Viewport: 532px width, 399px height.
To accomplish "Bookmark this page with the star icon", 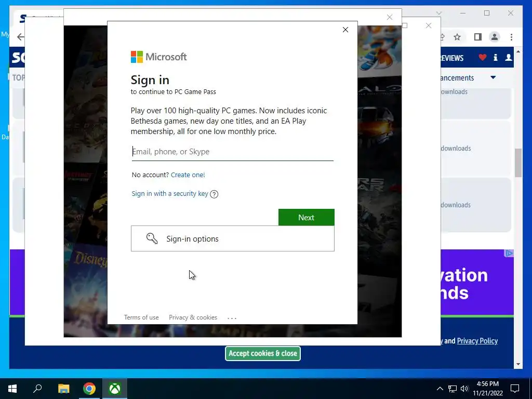I will point(457,37).
